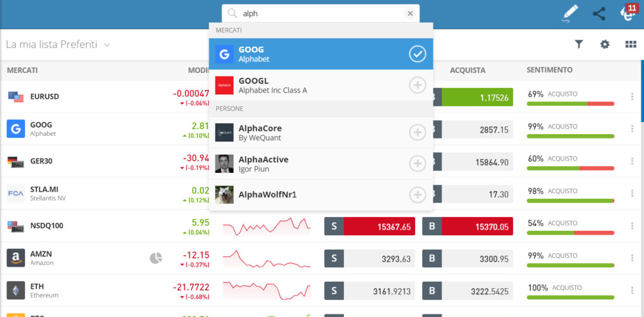
Task: Clear the search field with X icon
Action: point(410,14)
